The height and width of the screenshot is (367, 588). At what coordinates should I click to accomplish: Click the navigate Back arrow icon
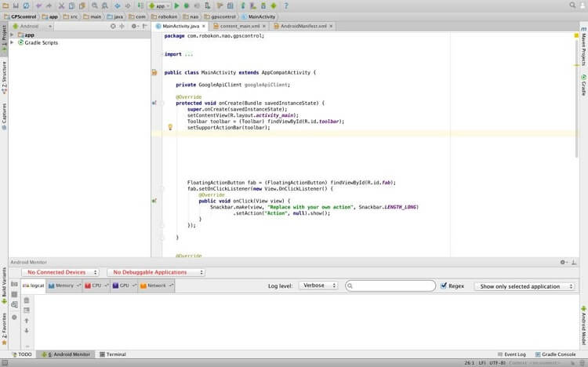point(118,5)
